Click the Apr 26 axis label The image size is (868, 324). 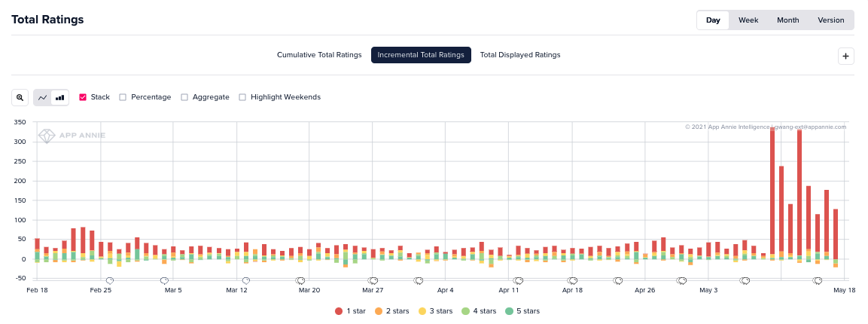tap(645, 289)
